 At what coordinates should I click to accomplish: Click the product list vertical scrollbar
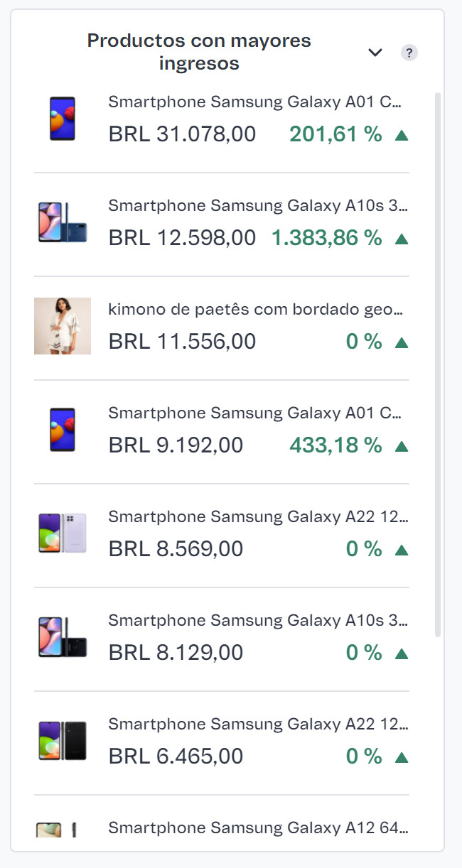[438, 355]
